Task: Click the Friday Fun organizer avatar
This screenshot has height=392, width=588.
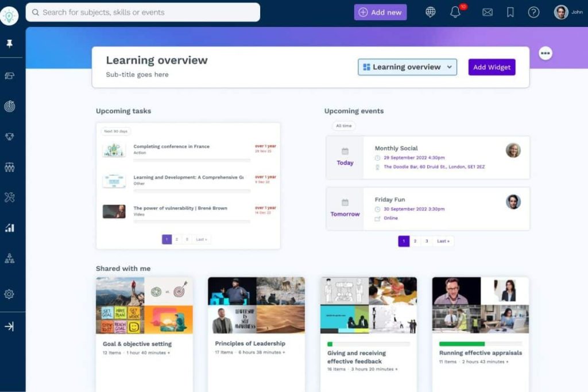Action: (x=513, y=201)
